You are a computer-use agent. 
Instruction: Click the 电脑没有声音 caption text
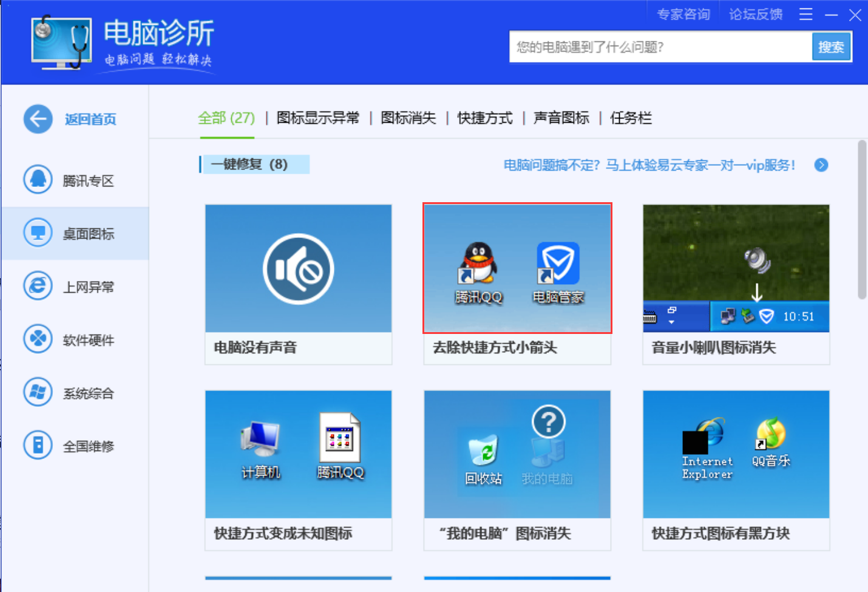pyautogui.click(x=256, y=348)
